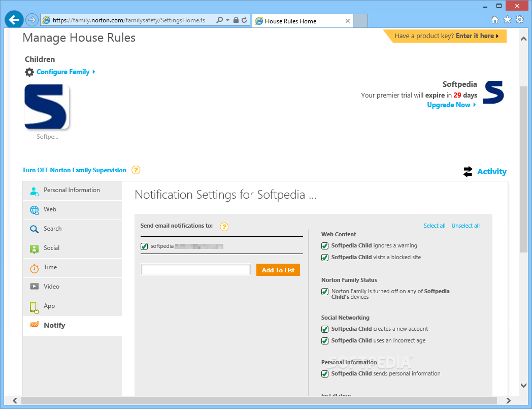Open the address bar dropdown arrow
This screenshot has height=409, width=532.
(x=227, y=20)
